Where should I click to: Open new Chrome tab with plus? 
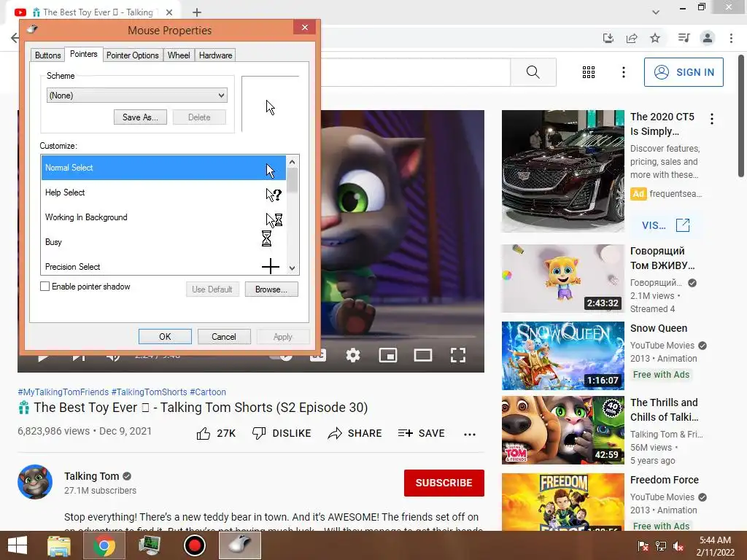click(x=197, y=12)
